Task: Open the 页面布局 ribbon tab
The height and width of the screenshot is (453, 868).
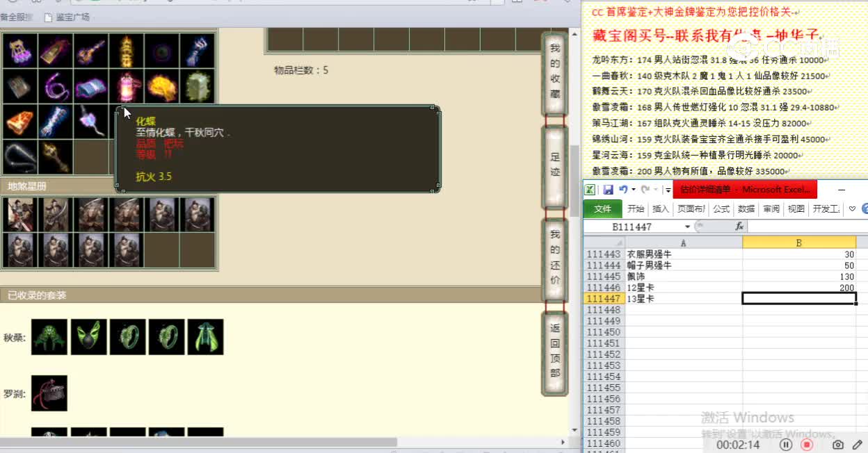Action: [x=691, y=209]
